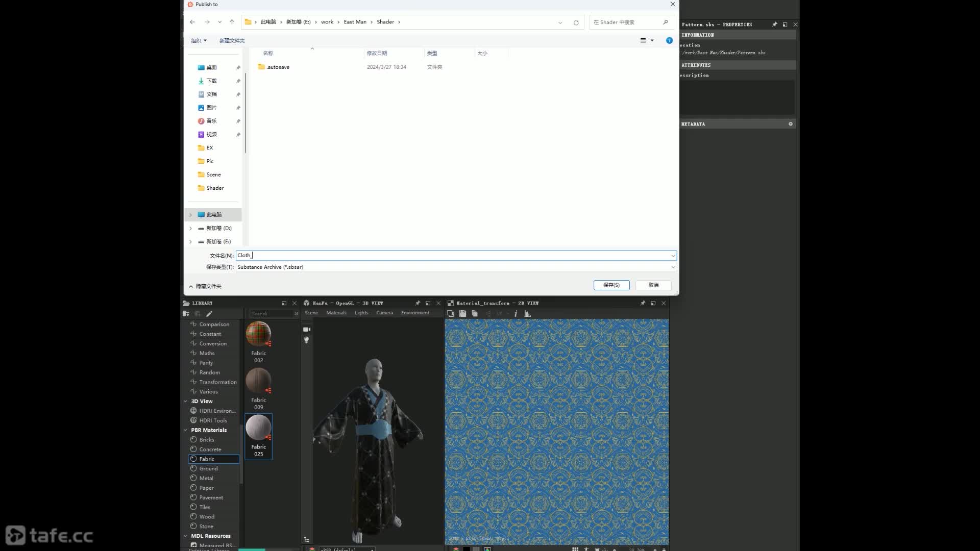Select the Materials tab in viewport
Image resolution: width=980 pixels, height=551 pixels.
(335, 312)
